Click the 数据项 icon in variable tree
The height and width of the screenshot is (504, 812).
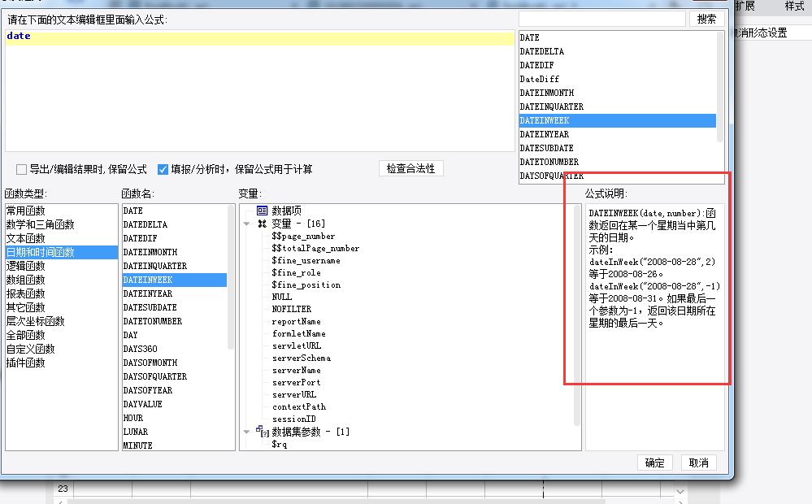(x=262, y=211)
